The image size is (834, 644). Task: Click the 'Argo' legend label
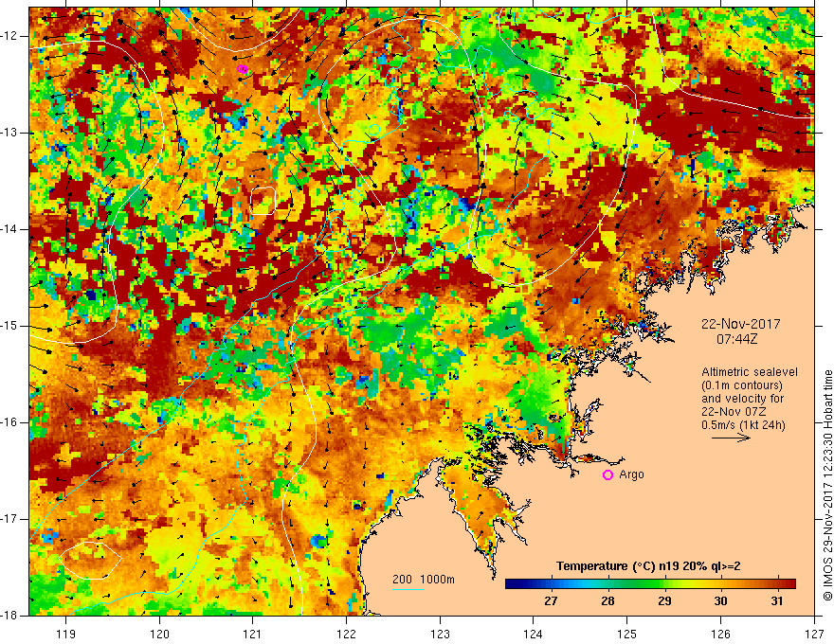pyautogui.click(x=631, y=474)
